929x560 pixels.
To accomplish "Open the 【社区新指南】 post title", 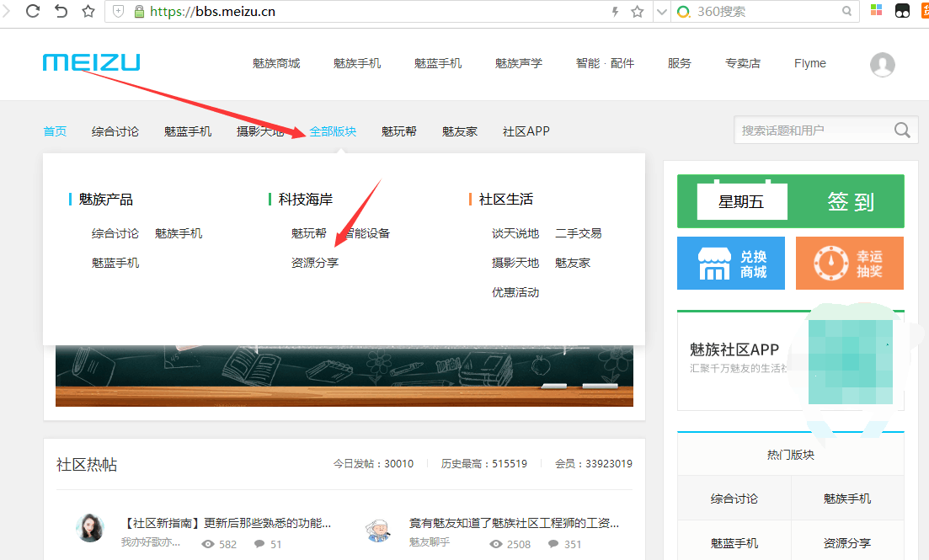I will (227, 523).
